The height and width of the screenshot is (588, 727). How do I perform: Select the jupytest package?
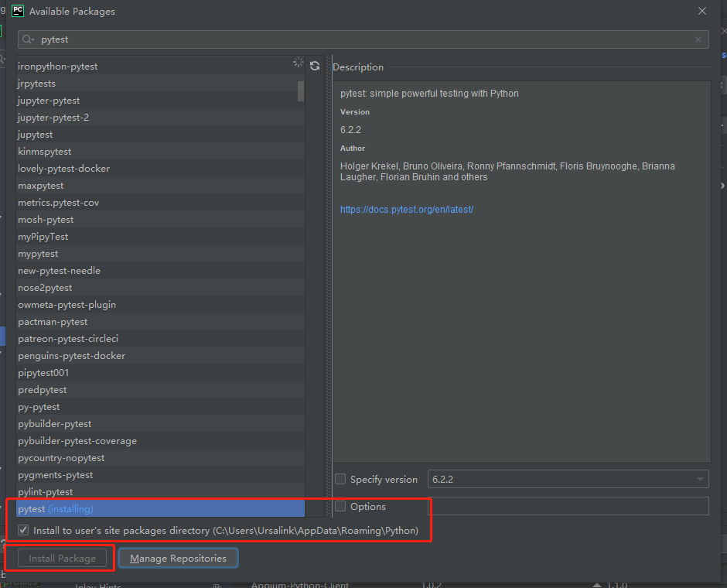(x=160, y=135)
